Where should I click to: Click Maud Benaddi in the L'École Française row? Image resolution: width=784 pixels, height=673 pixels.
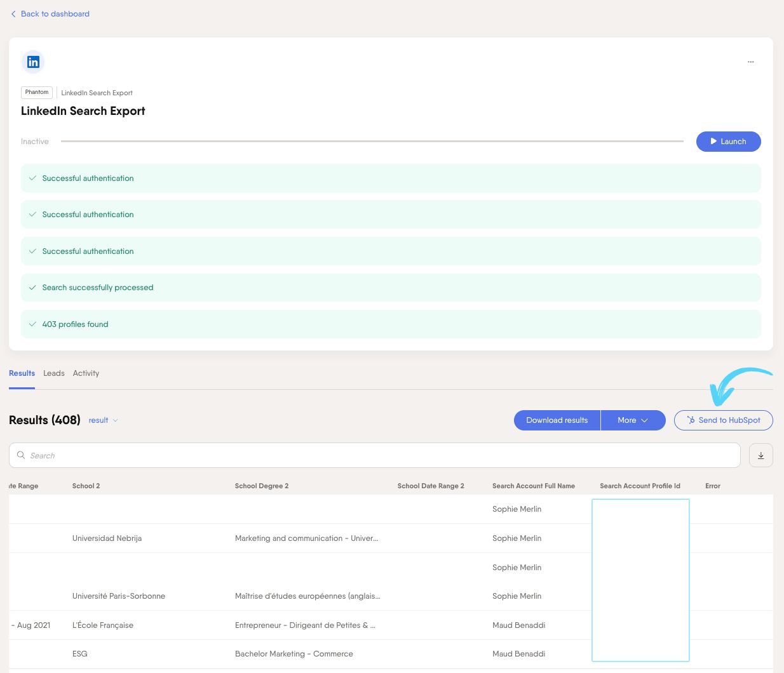click(x=519, y=625)
